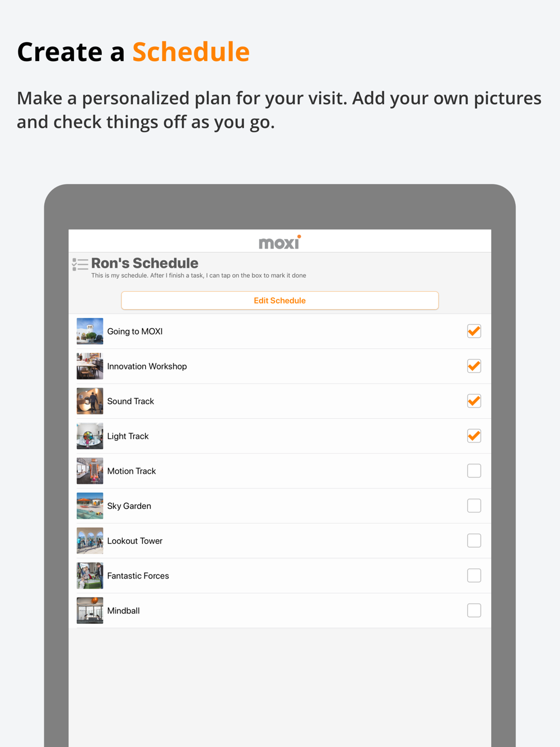The height and width of the screenshot is (747, 560).
Task: Open the Innovation Workshop picture
Action: tap(90, 366)
